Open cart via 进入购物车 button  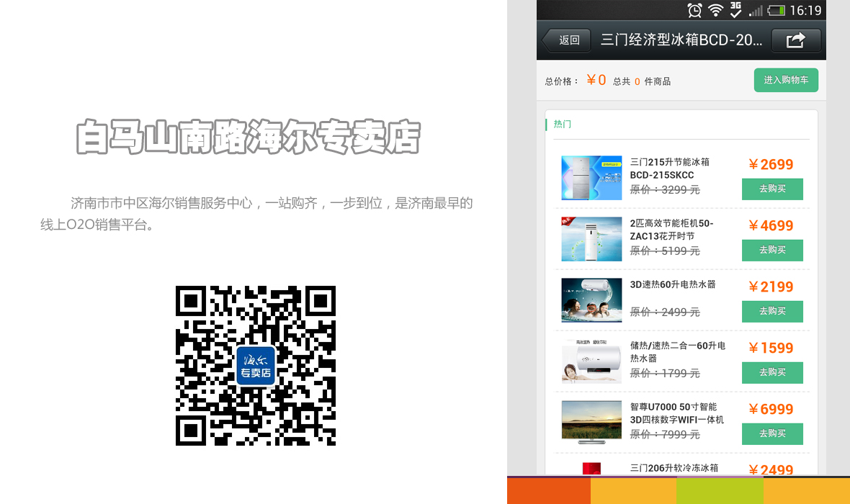point(786,80)
